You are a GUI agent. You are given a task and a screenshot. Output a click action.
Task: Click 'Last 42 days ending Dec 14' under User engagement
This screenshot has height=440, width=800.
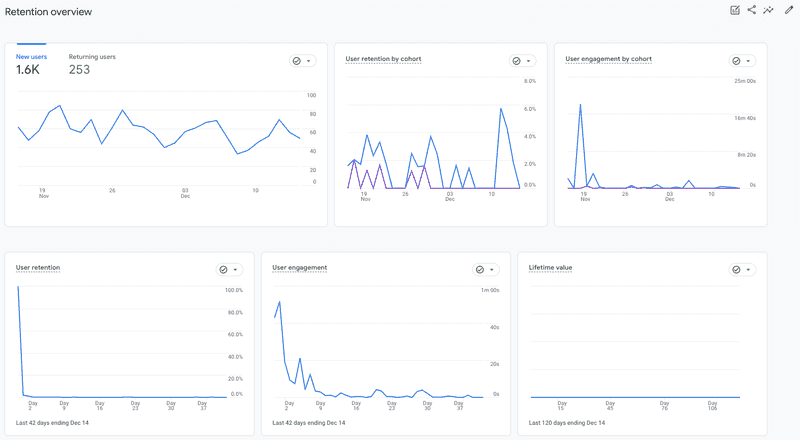coord(309,423)
